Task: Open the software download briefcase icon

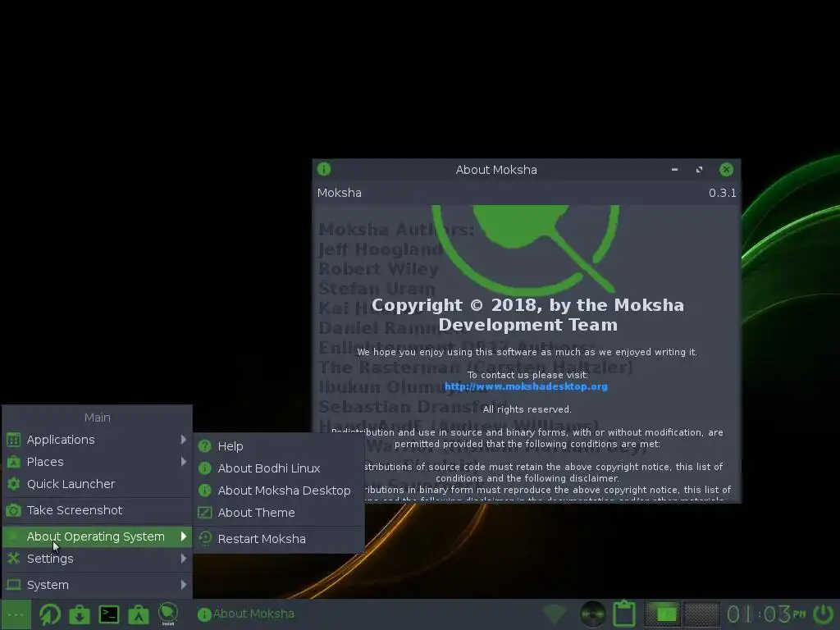Action: 80,614
